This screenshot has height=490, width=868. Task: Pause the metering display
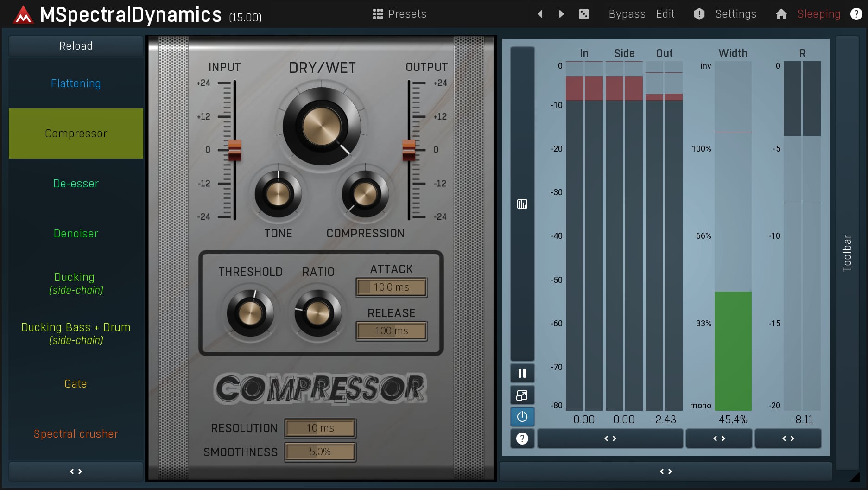522,373
